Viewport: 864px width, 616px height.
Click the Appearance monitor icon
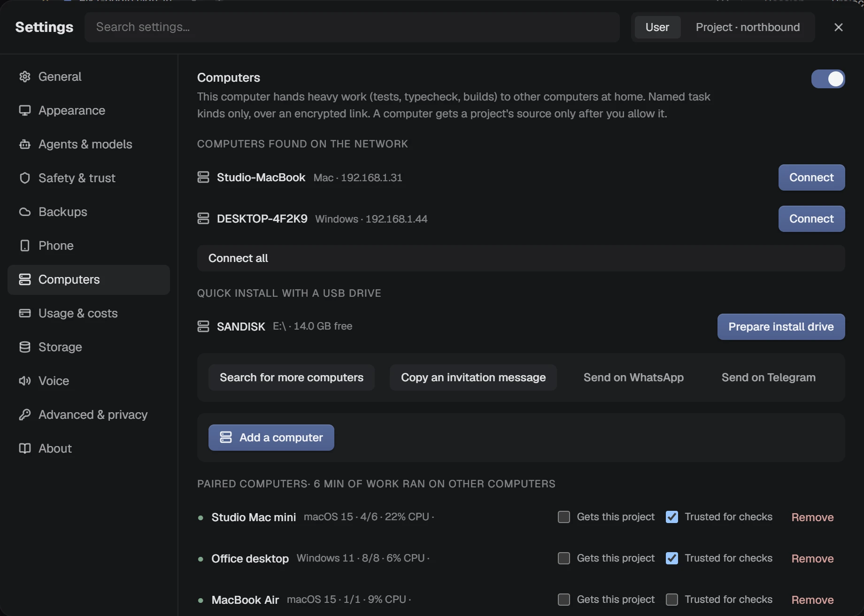click(25, 110)
